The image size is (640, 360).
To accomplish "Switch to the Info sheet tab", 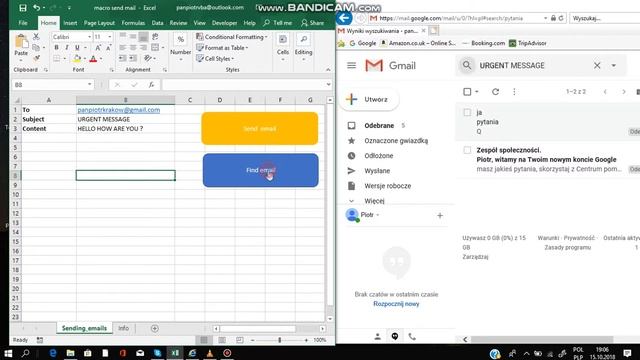I will click(124, 328).
